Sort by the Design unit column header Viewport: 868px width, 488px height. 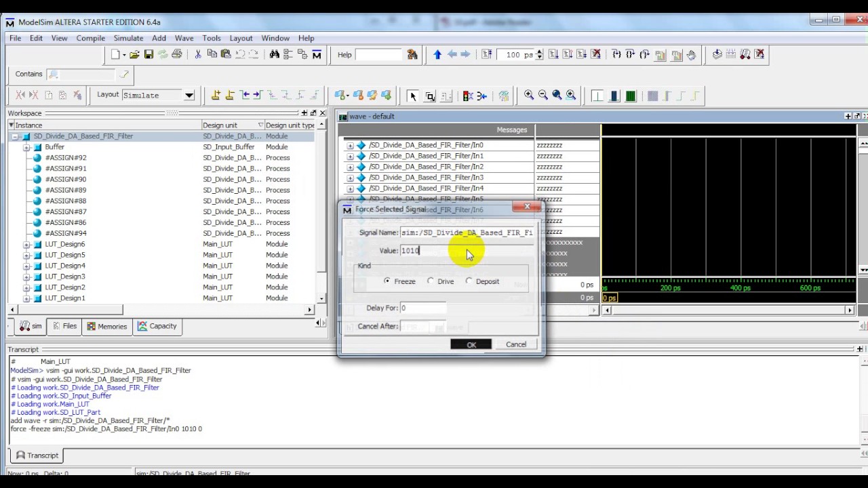(233, 125)
